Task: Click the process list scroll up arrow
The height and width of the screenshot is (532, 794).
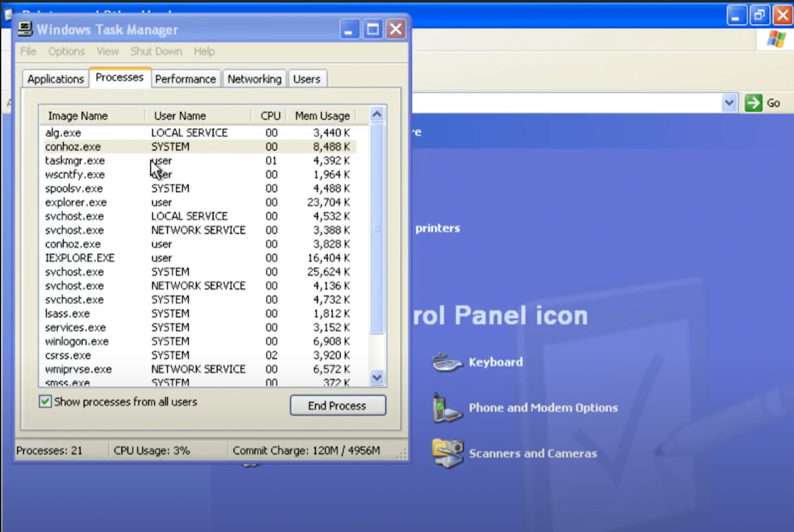Action: [377, 114]
